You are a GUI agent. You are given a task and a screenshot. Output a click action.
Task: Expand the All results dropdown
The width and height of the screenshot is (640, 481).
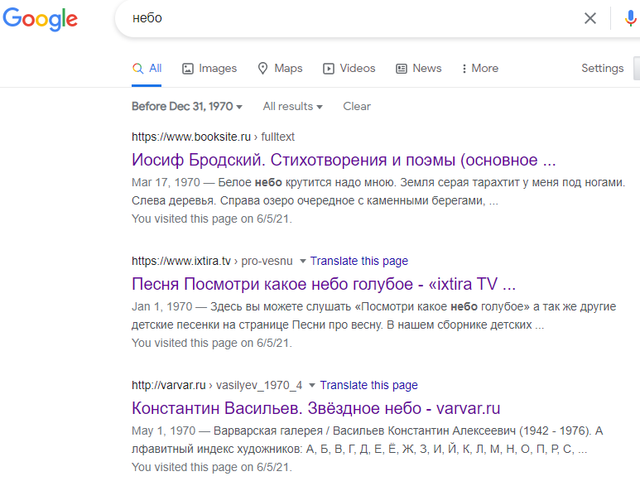tap(293, 107)
